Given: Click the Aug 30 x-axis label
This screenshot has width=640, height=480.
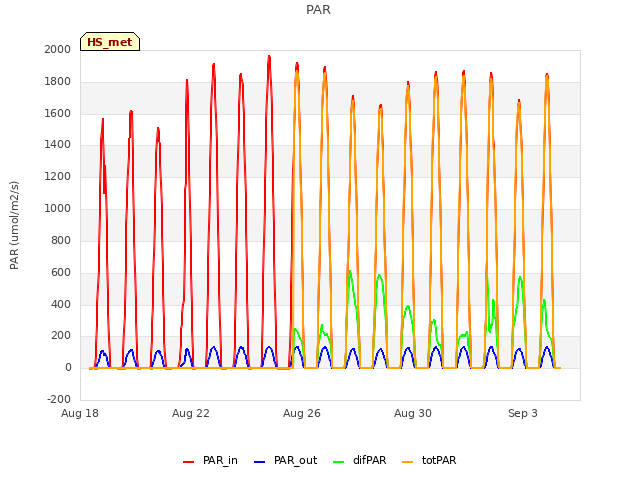Looking at the screenshot, I should (x=413, y=413).
